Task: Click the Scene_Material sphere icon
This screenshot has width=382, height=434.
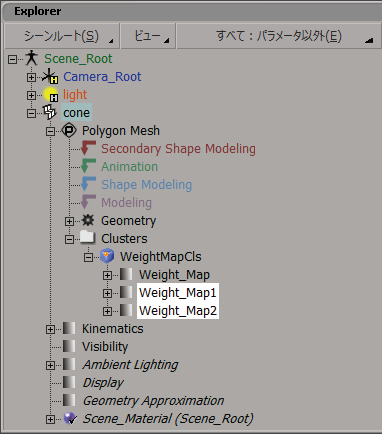Action: 70,418
